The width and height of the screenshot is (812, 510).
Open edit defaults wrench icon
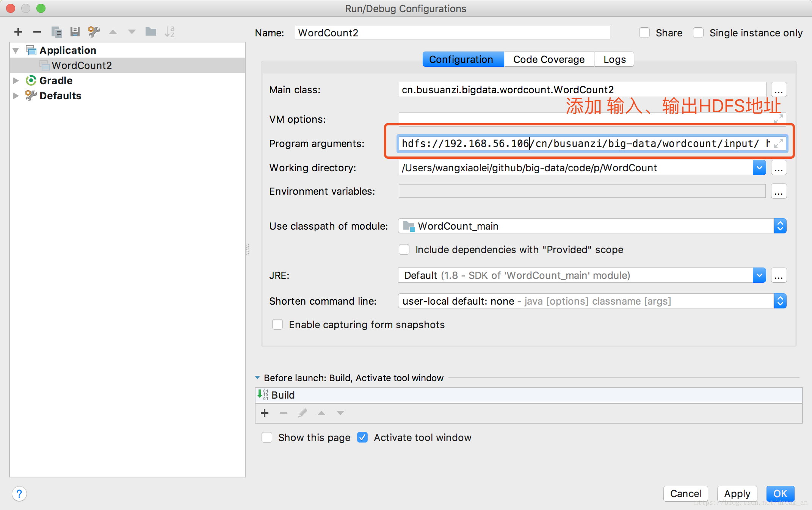tap(94, 32)
